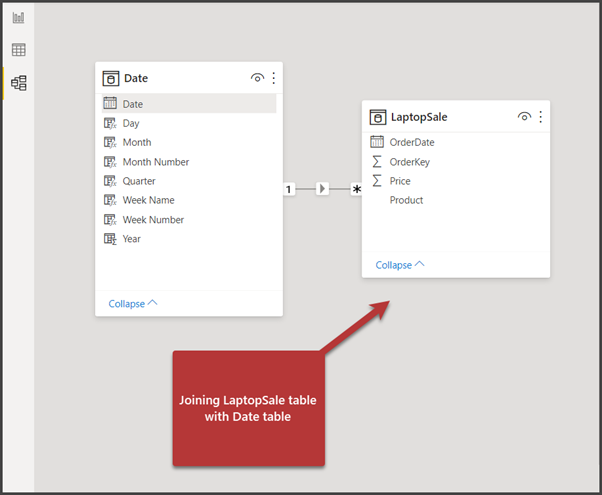This screenshot has height=495, width=602.
Task: Collapse the Date table card
Action: click(132, 303)
